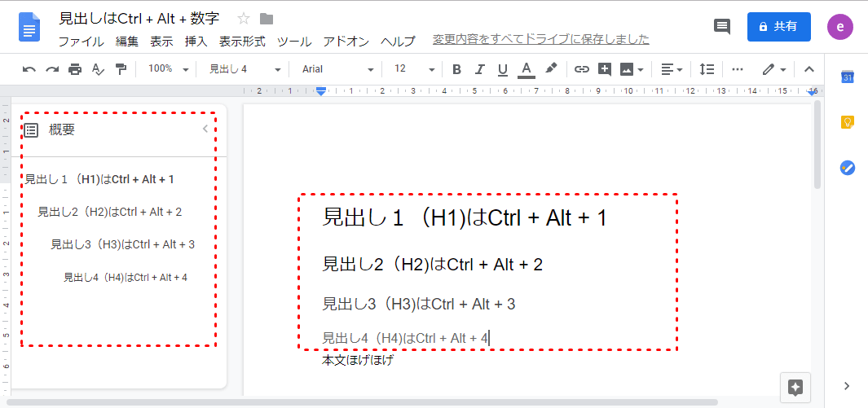This screenshot has width=868, height=408.
Task: Open the text color picker
Action: click(x=526, y=69)
